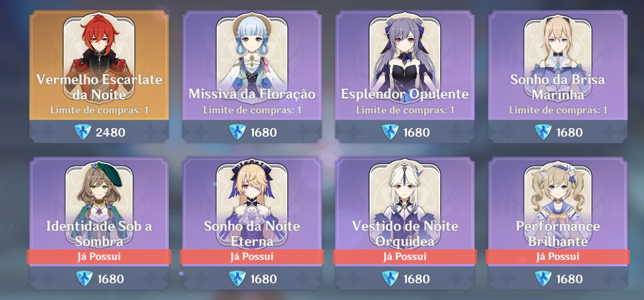Click Fischl's Sonho da Noite Eterna portrait

coord(252,204)
